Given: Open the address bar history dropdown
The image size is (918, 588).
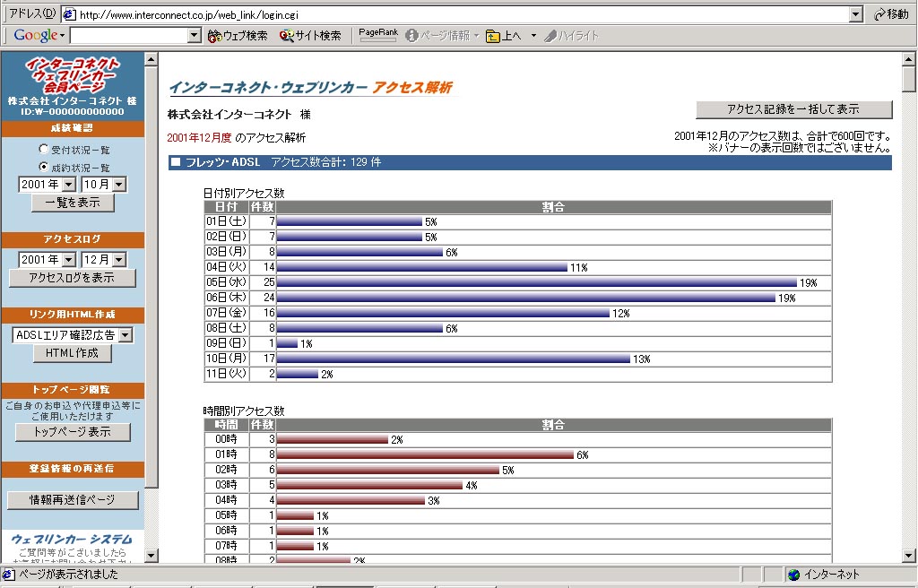Looking at the screenshot, I should (856, 14).
